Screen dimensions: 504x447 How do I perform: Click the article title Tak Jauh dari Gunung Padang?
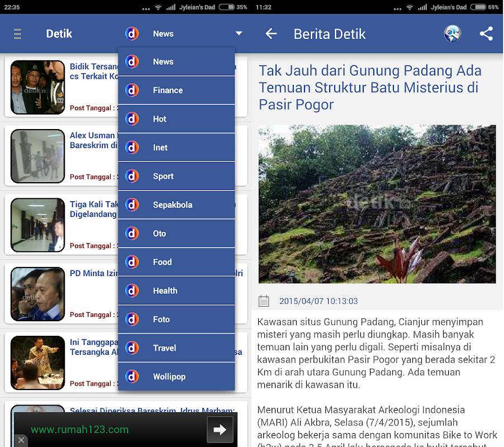[x=370, y=87]
